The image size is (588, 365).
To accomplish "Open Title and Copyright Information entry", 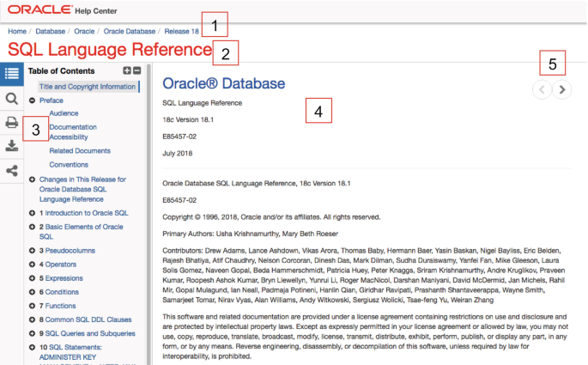I will 87,87.
